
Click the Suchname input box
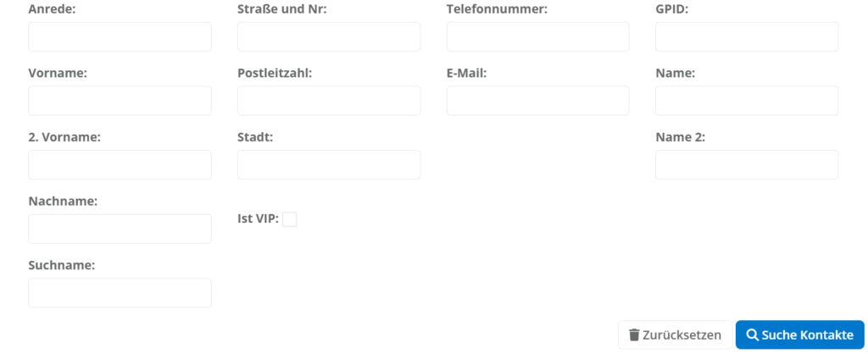pos(120,293)
